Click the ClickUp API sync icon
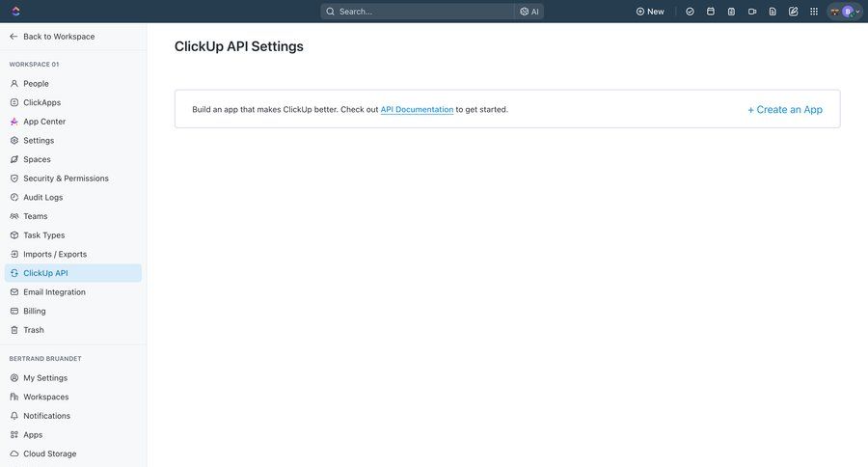 coord(14,273)
